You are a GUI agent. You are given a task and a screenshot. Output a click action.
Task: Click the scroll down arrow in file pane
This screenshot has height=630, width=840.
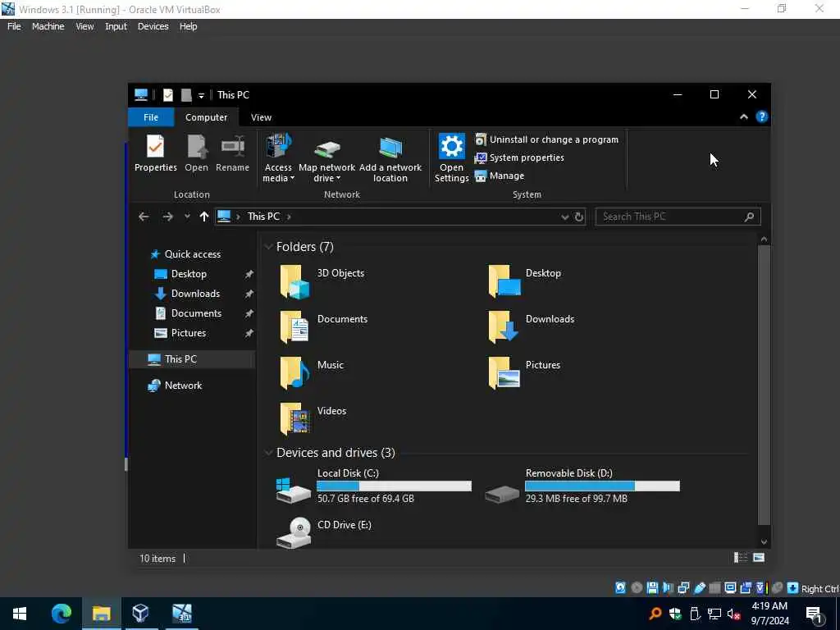click(764, 541)
